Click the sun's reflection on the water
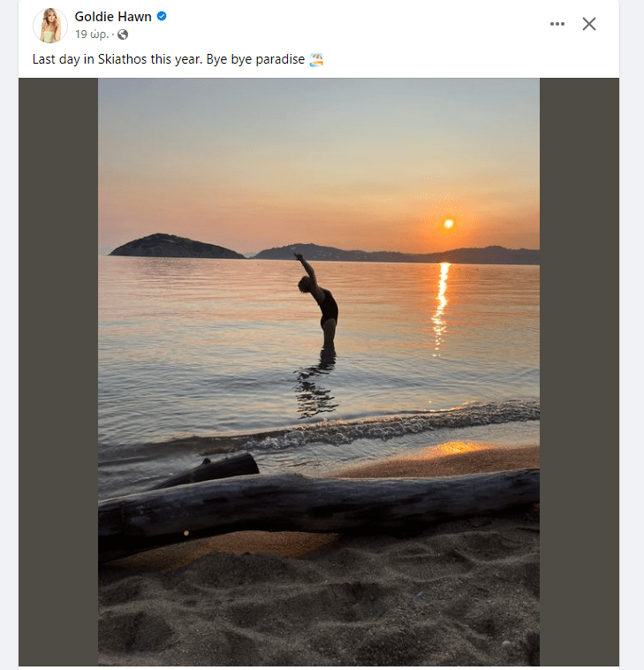The height and width of the screenshot is (670, 644). [x=441, y=301]
